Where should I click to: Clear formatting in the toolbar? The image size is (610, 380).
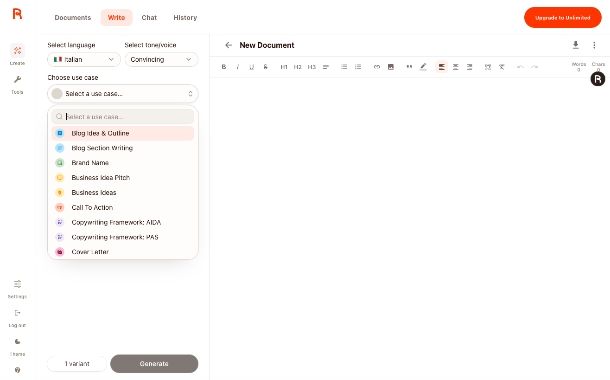pos(502,67)
